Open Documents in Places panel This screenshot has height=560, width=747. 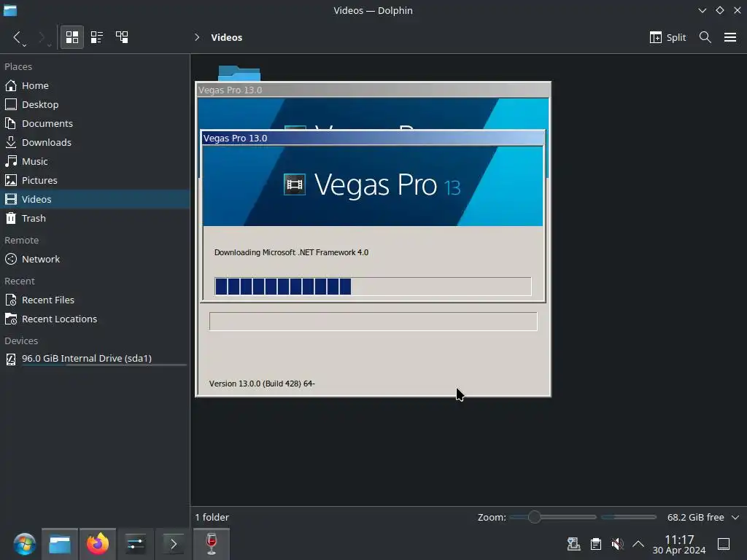[95, 123]
